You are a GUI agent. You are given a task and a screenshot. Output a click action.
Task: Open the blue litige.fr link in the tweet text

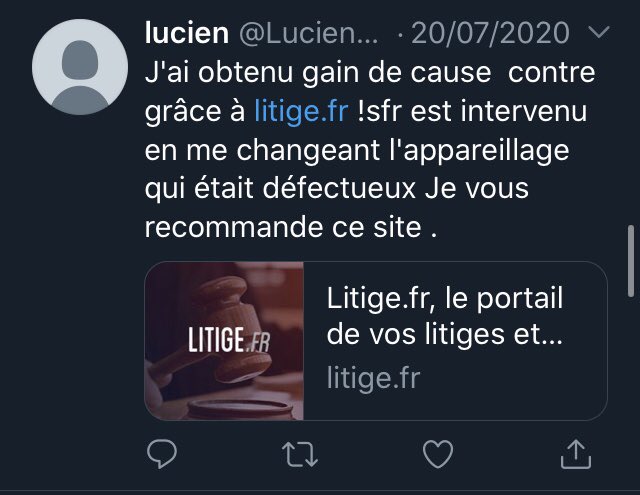click(301, 111)
